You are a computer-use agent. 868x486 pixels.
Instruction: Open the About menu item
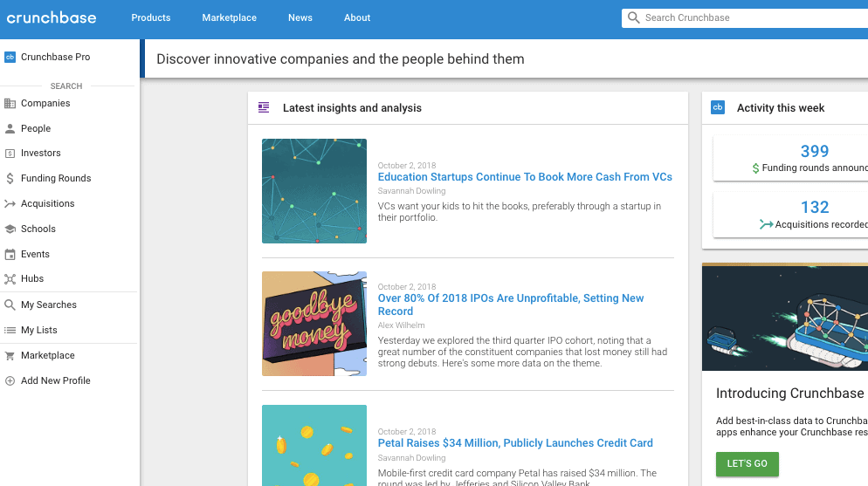[357, 17]
